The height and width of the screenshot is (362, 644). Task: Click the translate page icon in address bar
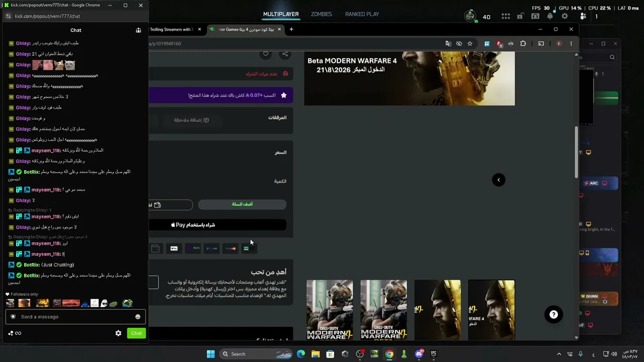pyautogui.click(x=448, y=44)
